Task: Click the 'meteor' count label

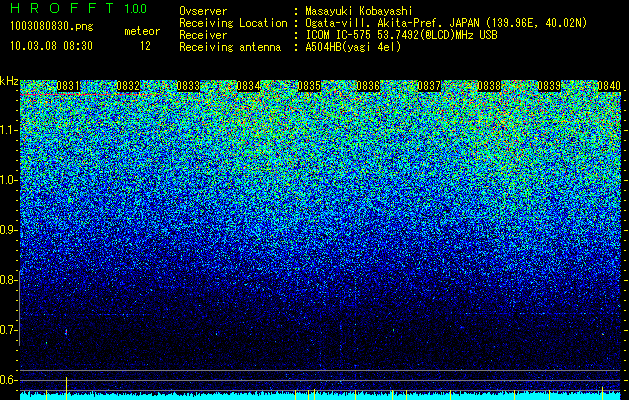Action: point(142,31)
